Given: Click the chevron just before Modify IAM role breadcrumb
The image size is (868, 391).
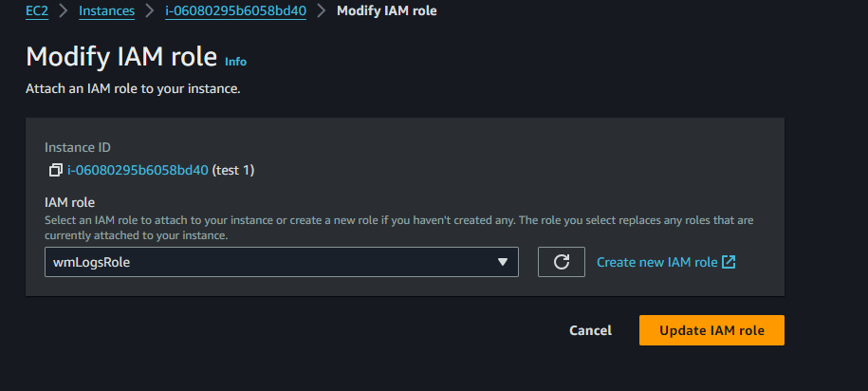Looking at the screenshot, I should coord(322,11).
